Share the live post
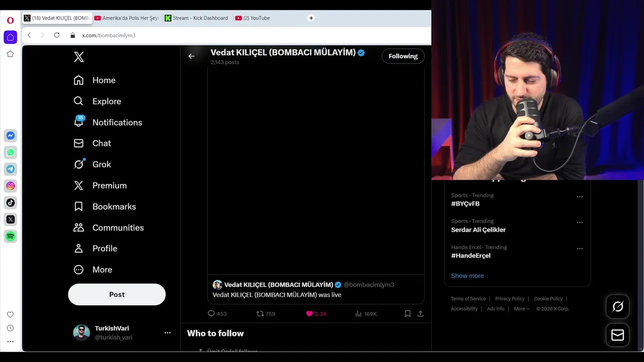The height and width of the screenshot is (362, 644). coord(420,314)
